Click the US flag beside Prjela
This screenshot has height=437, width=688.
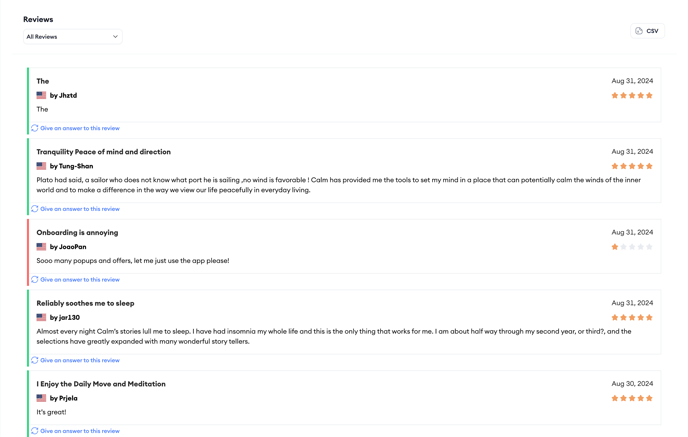pos(41,398)
